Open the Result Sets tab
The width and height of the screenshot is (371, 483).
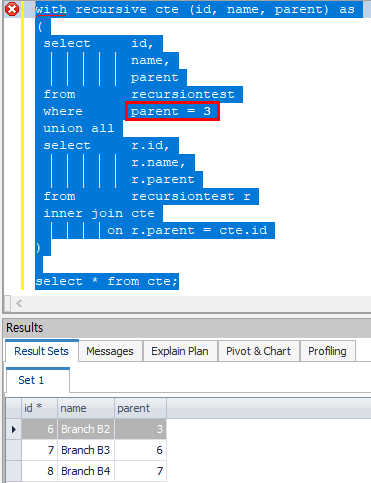[x=41, y=351]
